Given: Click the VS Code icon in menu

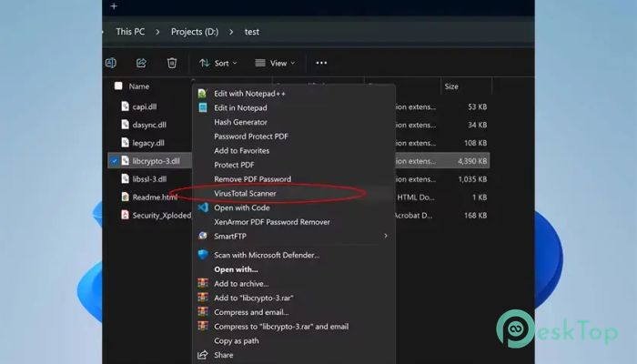Looking at the screenshot, I should (x=203, y=207).
